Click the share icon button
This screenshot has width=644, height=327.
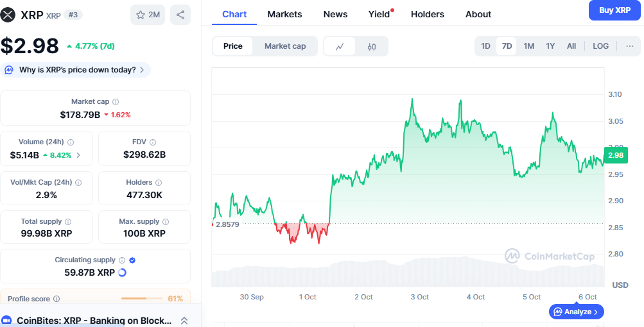coord(180,15)
